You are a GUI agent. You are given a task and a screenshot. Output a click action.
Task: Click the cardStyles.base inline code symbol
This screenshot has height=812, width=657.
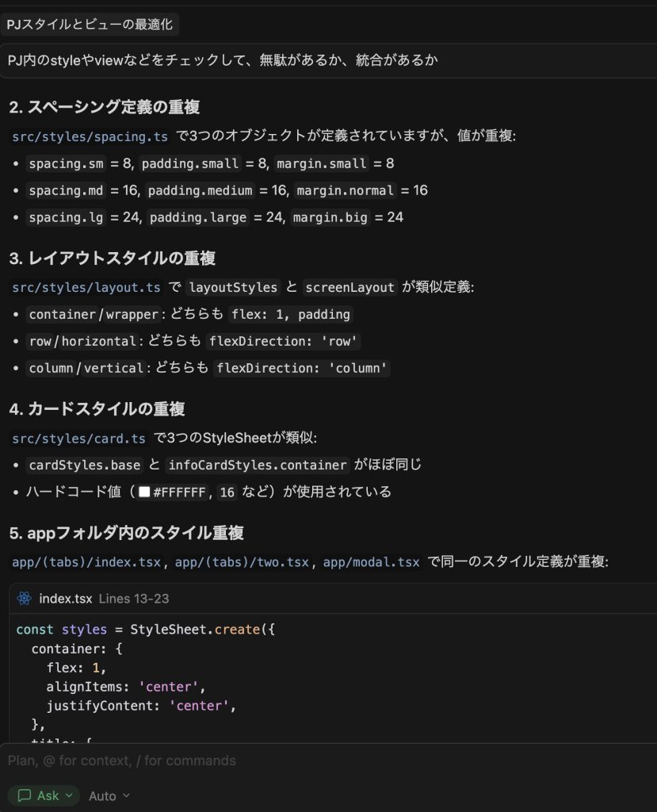[x=85, y=465]
